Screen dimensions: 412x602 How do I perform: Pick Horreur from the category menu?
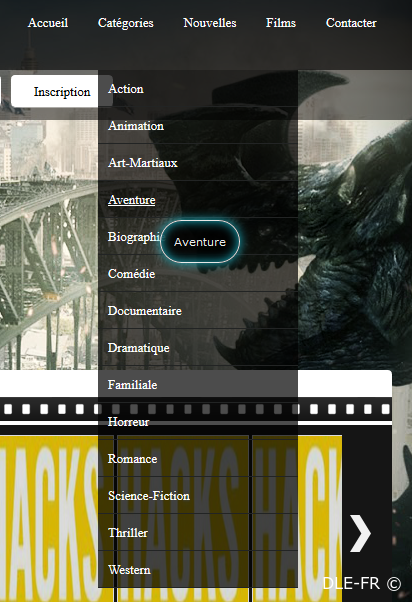tap(198, 422)
